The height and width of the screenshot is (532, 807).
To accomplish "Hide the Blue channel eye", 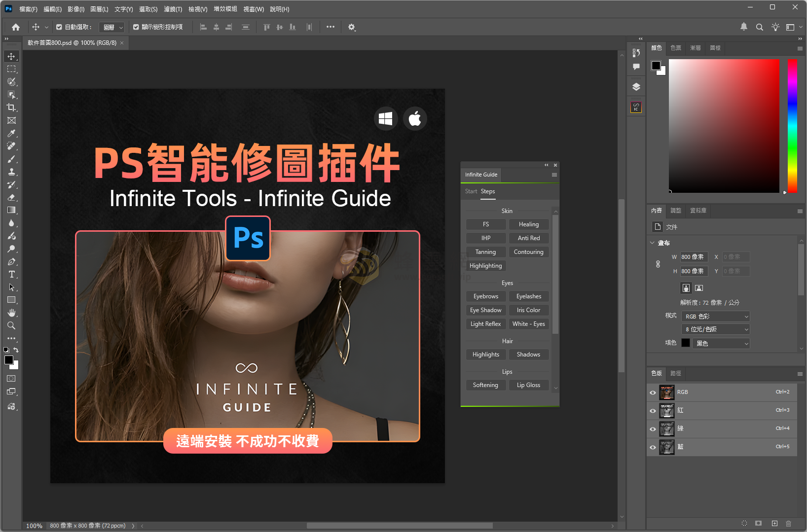I will click(x=653, y=447).
